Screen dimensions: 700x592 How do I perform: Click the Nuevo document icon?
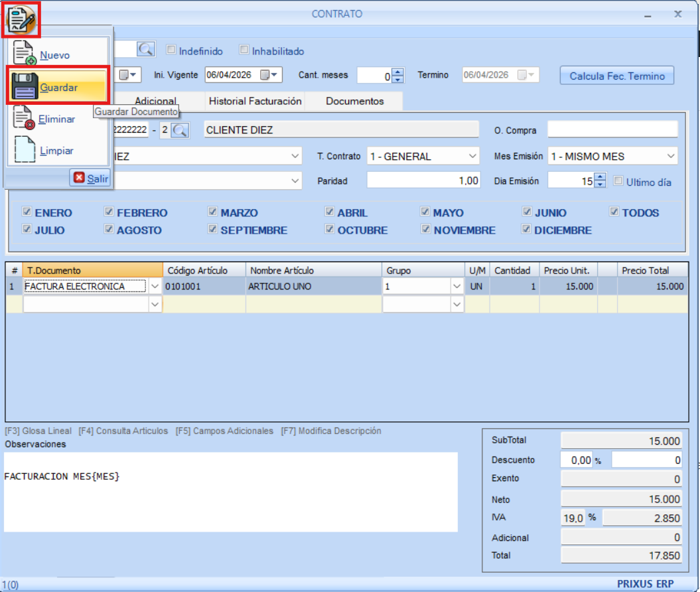25,54
